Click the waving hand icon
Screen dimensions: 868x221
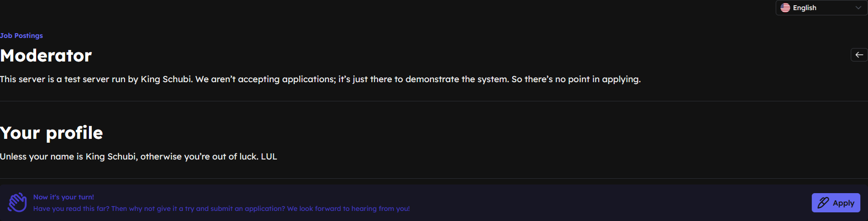[x=17, y=203]
